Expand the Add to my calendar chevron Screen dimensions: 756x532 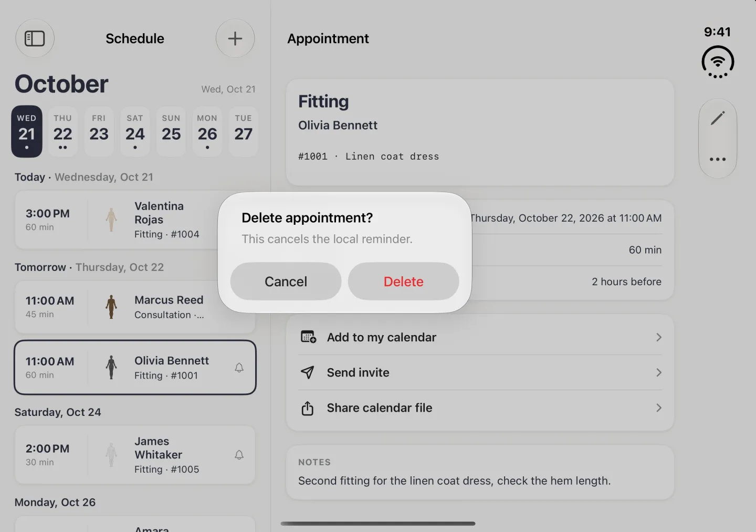[658, 337]
